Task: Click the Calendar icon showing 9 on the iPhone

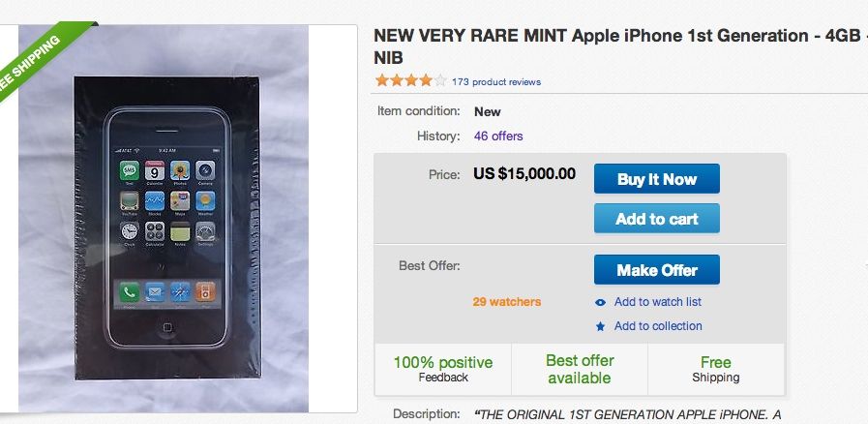Action: click(154, 171)
